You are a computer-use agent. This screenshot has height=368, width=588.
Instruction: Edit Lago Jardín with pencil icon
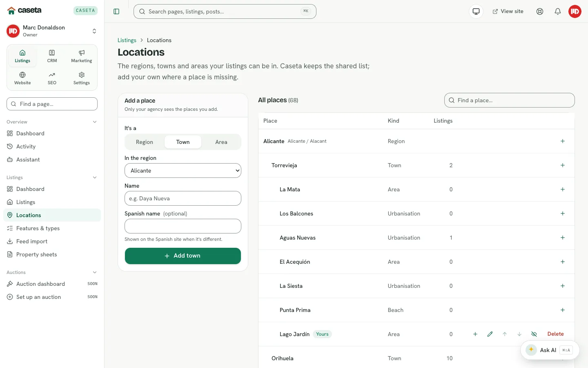point(490,334)
